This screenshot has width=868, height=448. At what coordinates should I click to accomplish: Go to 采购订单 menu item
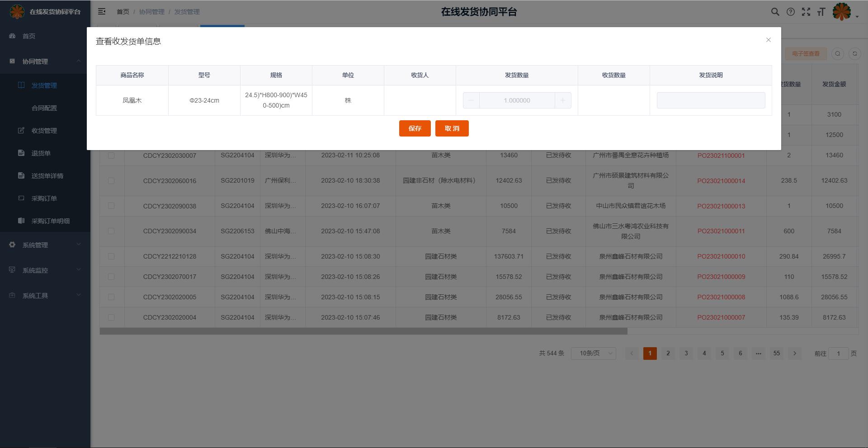pos(44,198)
